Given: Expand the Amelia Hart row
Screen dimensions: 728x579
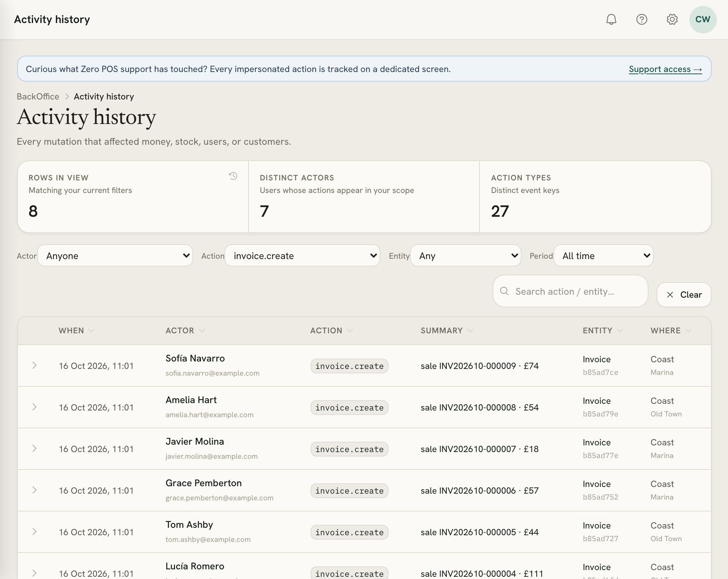Looking at the screenshot, I should 34,407.
